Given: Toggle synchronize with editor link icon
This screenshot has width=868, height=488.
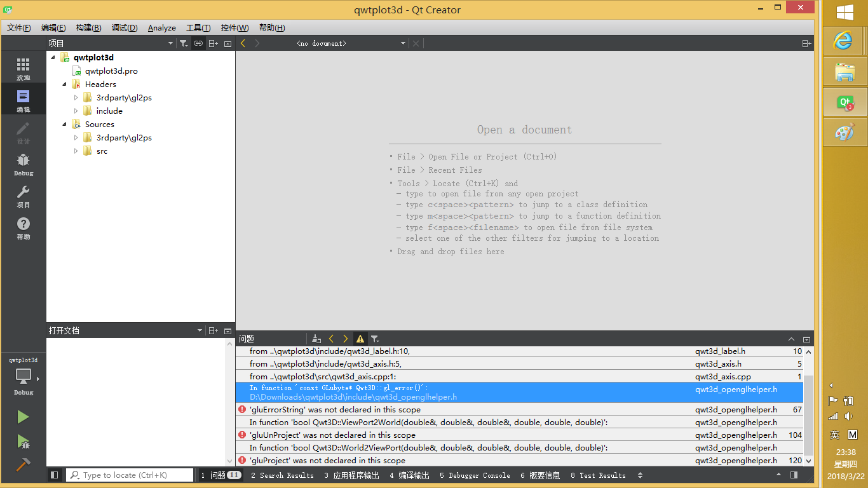Looking at the screenshot, I should pos(198,43).
